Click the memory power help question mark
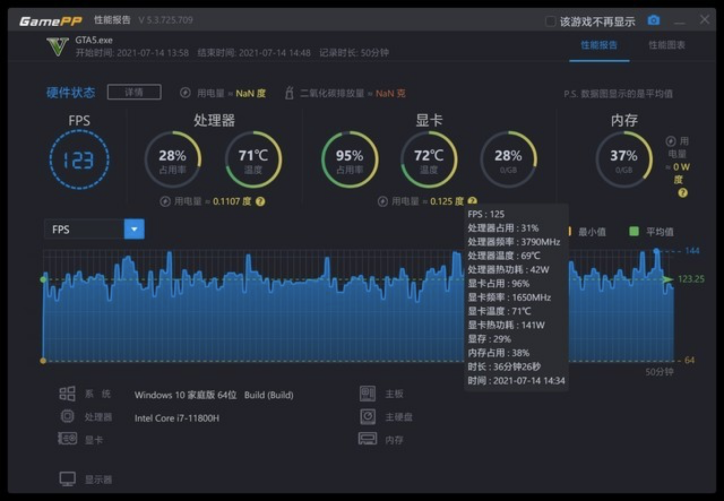The height and width of the screenshot is (501, 724). click(x=679, y=192)
